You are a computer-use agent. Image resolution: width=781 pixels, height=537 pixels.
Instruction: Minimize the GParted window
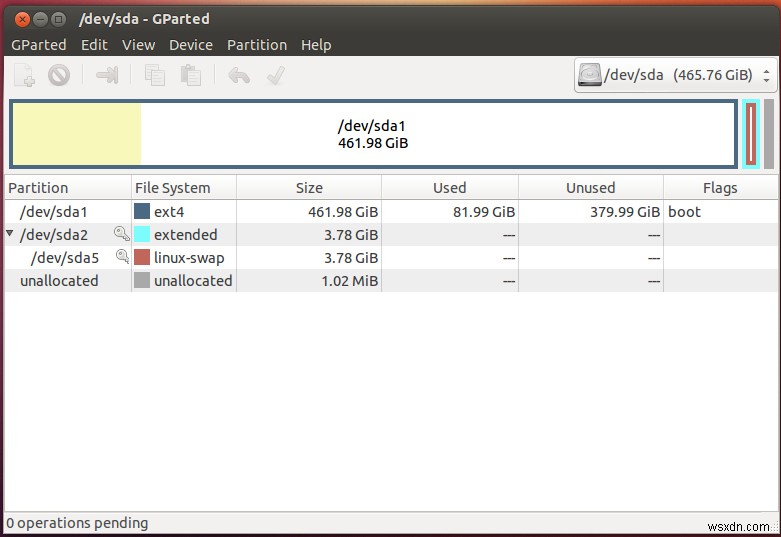[x=40, y=19]
